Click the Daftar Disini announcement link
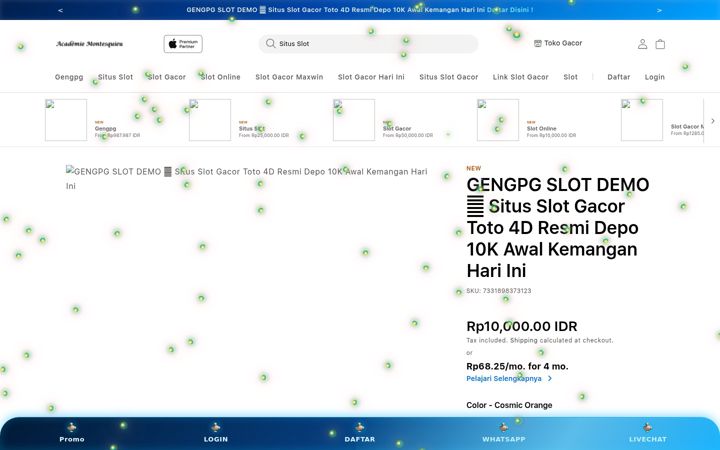This screenshot has width=720, height=450. [x=510, y=10]
